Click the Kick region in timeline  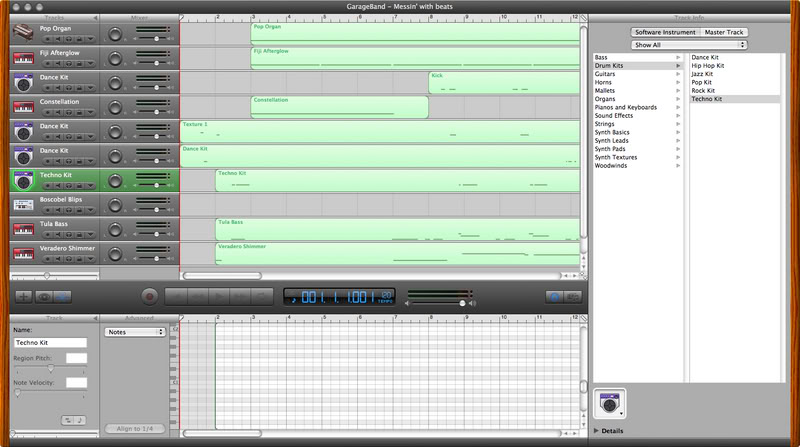pos(504,83)
